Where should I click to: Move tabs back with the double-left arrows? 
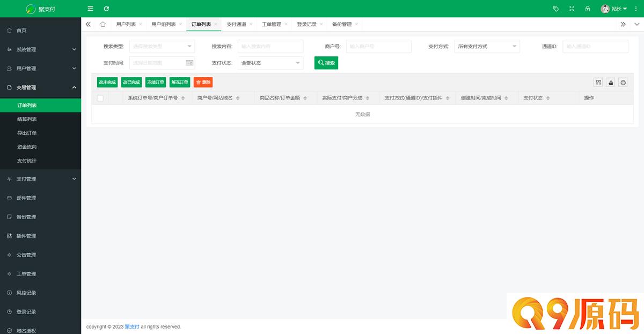(x=88, y=24)
